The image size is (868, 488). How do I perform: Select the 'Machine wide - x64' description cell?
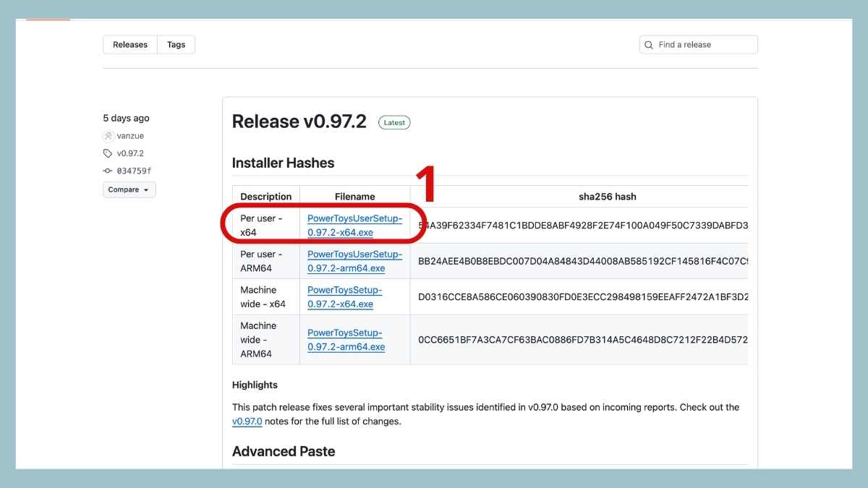click(x=266, y=297)
